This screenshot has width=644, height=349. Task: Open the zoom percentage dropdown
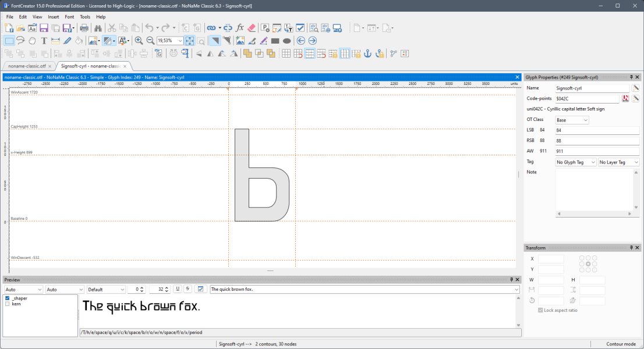tap(180, 41)
